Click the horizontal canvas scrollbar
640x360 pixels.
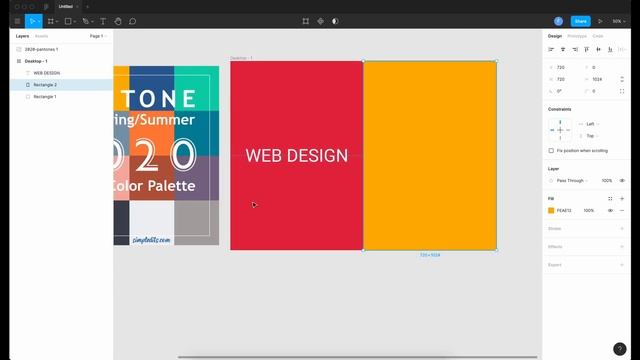click(357, 357)
